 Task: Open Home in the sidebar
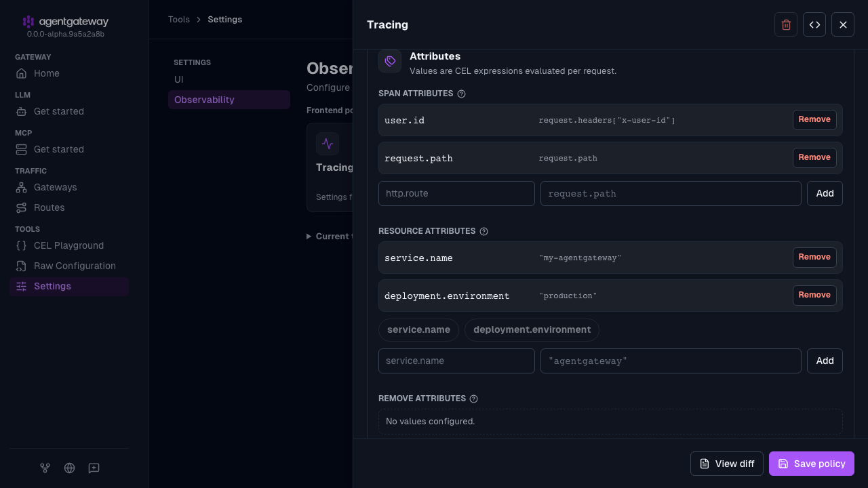[x=69, y=73]
